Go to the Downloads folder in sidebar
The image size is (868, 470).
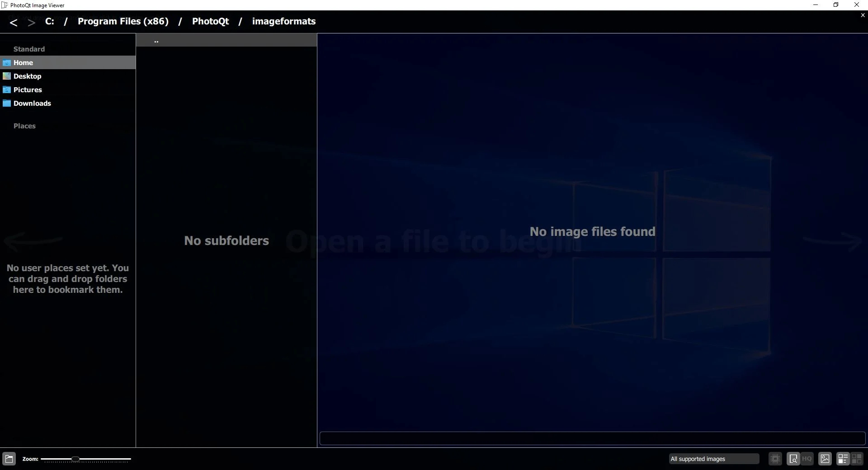tap(32, 103)
